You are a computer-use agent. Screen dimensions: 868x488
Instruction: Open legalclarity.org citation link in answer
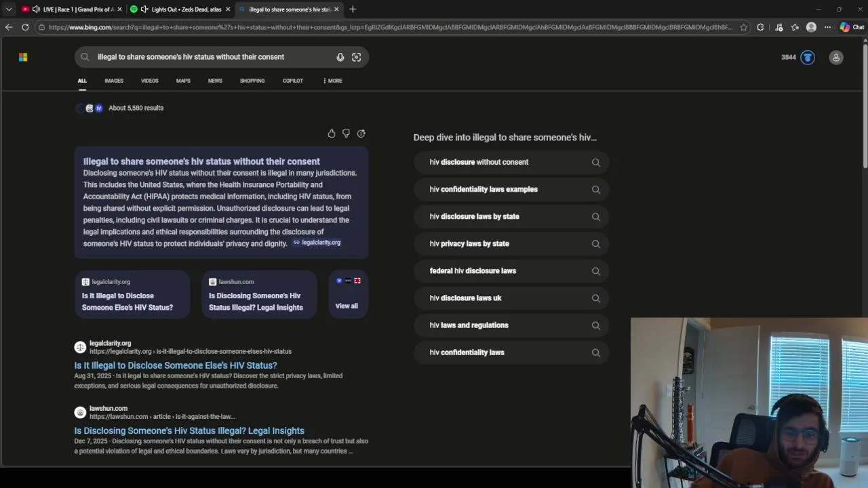click(317, 243)
